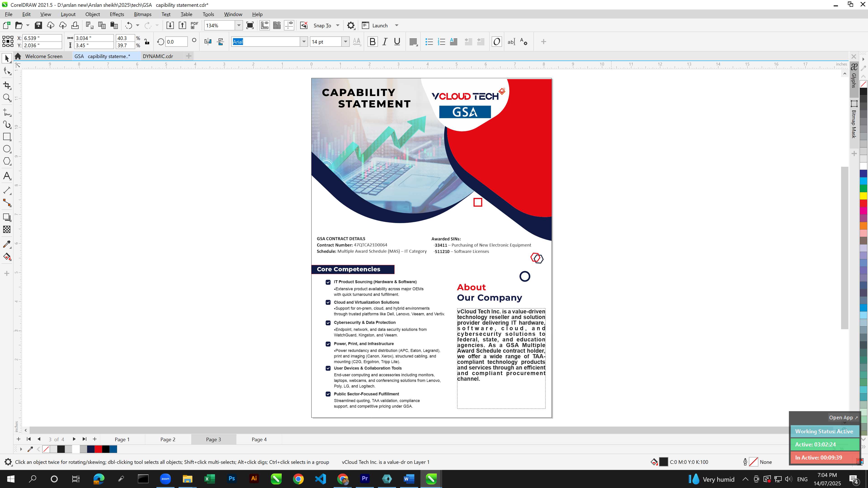
Task: Select the Crop tool
Action: [x=7, y=85]
